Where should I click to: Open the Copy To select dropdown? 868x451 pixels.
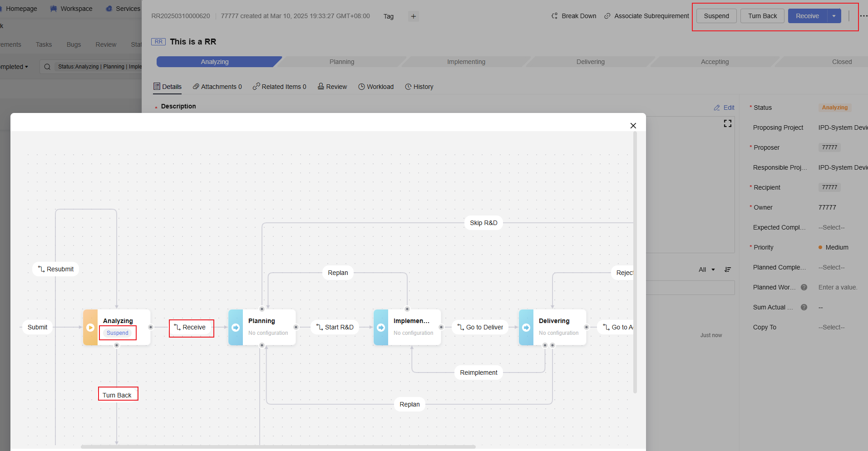click(x=831, y=327)
